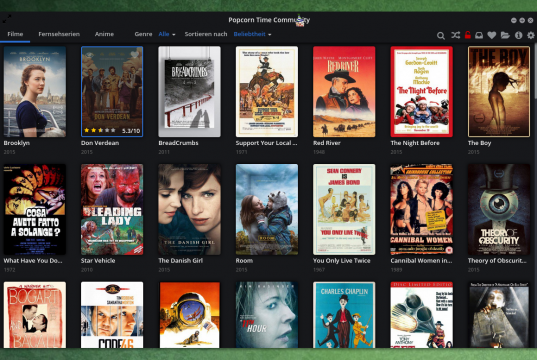
Task: Toggle the red VPN lock icon
Action: pos(467,35)
